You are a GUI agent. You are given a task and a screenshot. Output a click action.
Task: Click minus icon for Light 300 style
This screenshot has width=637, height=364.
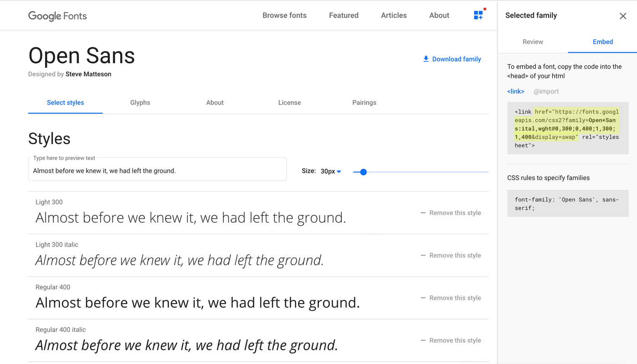click(423, 213)
